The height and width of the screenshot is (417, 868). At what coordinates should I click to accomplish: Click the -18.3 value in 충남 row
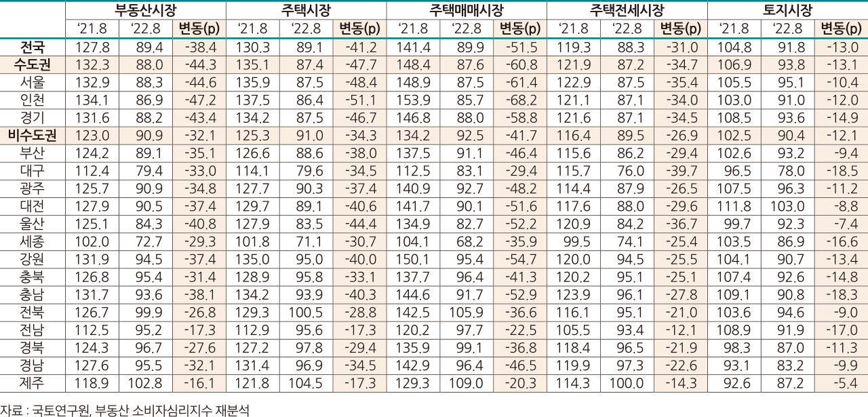(x=844, y=294)
